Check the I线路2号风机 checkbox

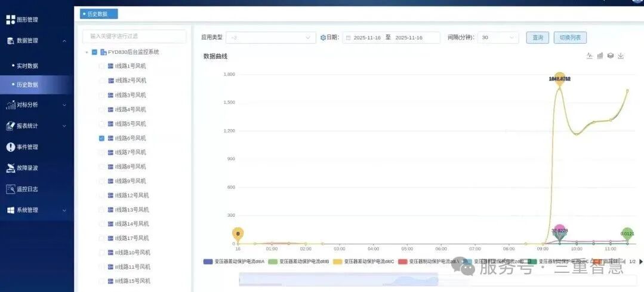[101, 81]
